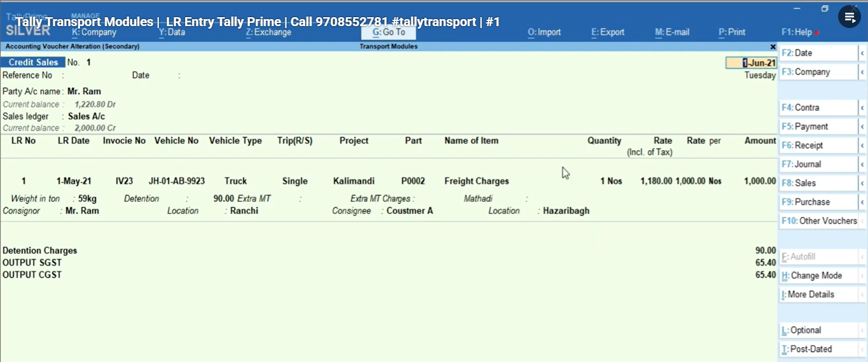The width and height of the screenshot is (868, 362).
Task: Expand the arrow beside F8: Sales
Action: pyautogui.click(x=862, y=183)
